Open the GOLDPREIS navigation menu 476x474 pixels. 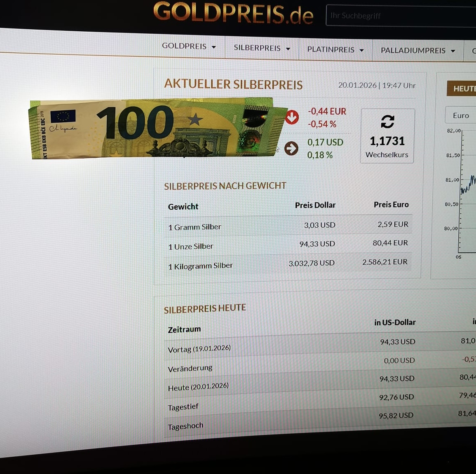pos(188,47)
